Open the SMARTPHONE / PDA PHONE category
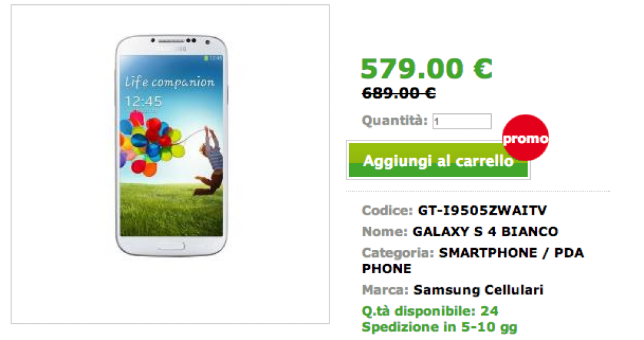 coord(472,260)
